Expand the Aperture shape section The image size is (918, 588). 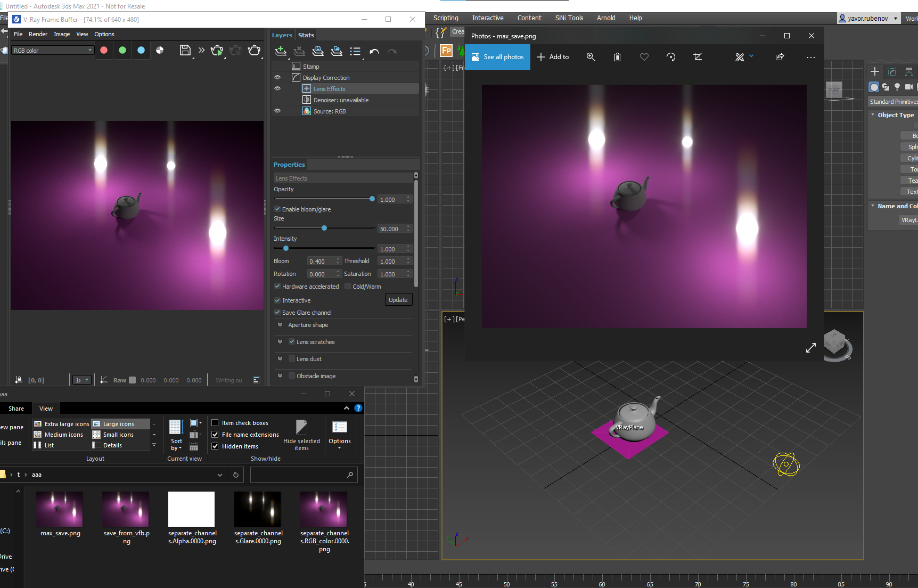pos(280,325)
